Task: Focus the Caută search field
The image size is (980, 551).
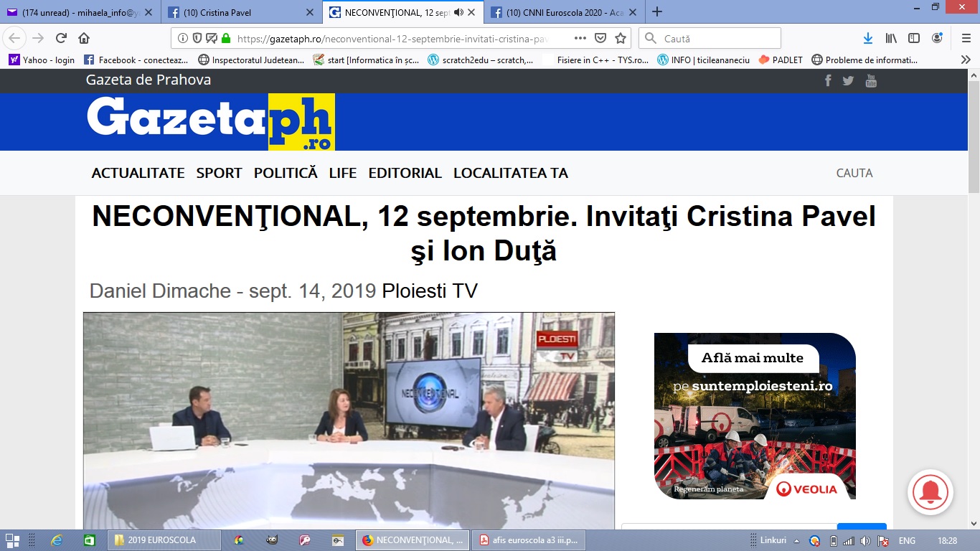Action: coord(710,38)
